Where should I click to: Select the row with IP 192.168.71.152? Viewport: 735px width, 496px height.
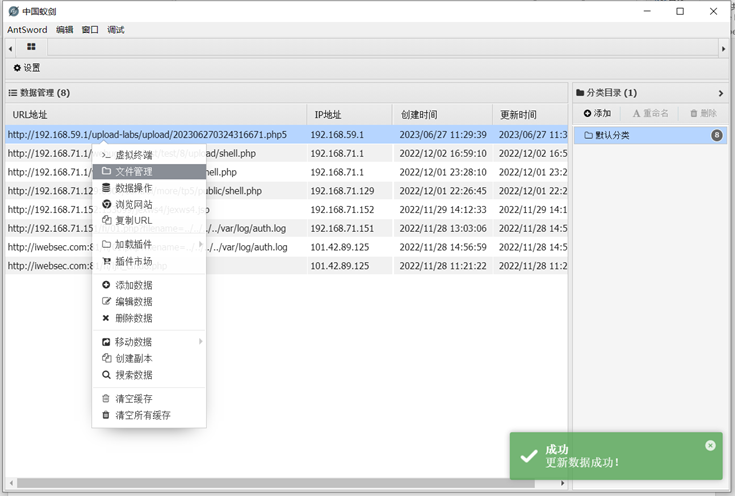tap(286, 210)
